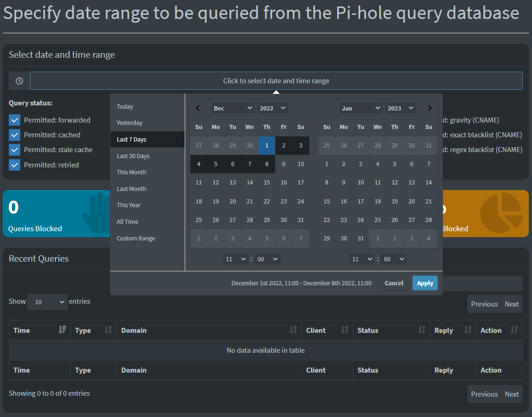Uncheck Permitted: cached
Image resolution: width=532 pixels, height=417 pixels.
click(15, 135)
